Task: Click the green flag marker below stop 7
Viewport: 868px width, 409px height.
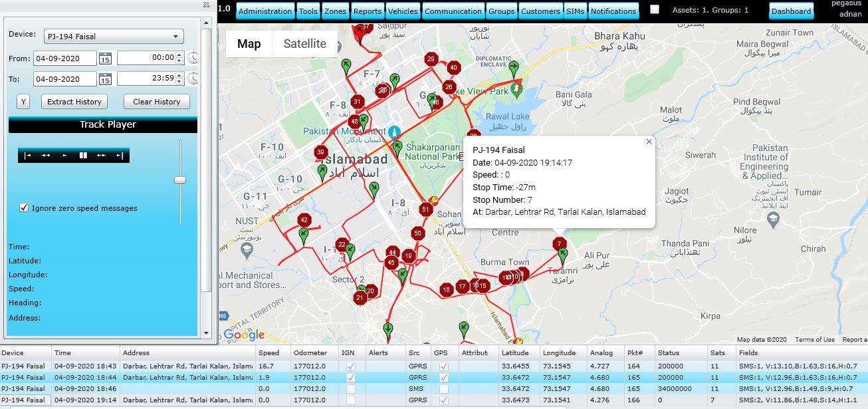Action: pos(563,256)
